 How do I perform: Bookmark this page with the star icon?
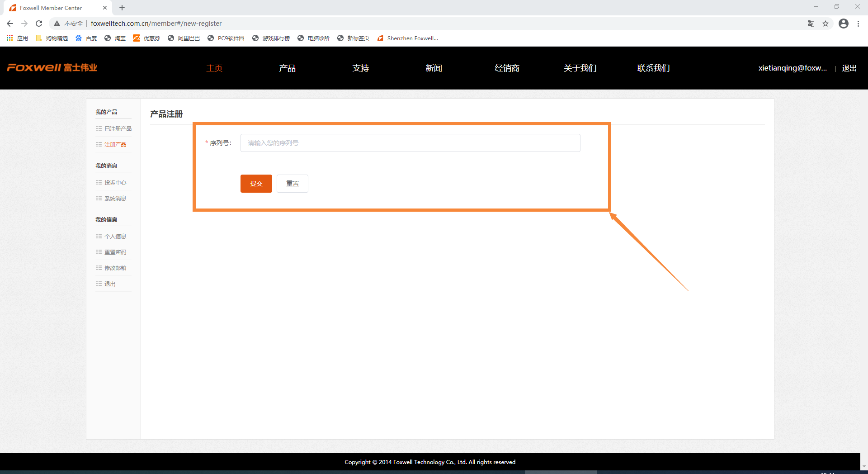(x=826, y=24)
